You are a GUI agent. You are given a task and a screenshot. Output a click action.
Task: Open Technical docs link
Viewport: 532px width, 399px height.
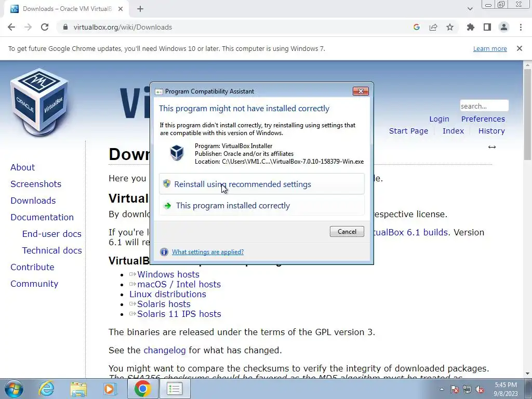pos(52,250)
